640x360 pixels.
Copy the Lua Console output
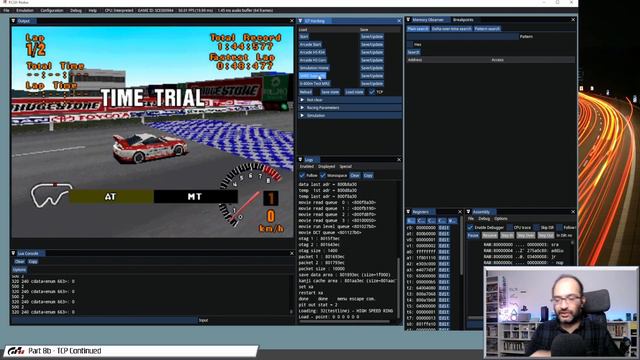33,262
